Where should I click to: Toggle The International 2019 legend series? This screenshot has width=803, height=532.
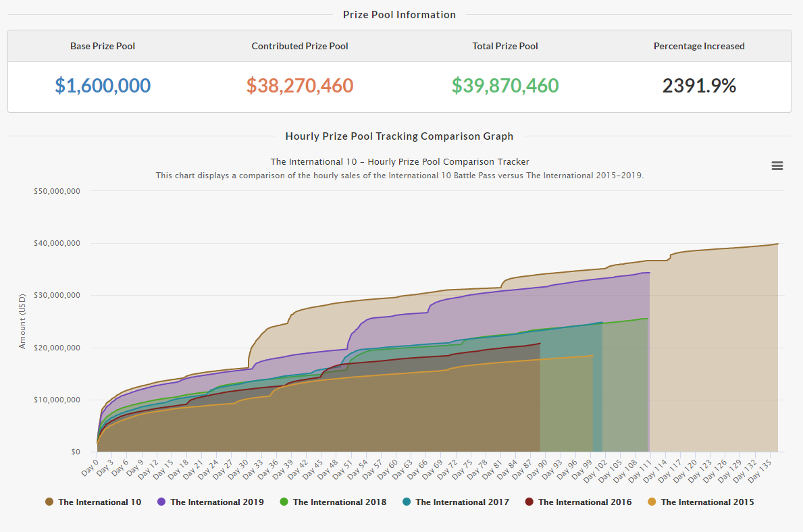211,502
